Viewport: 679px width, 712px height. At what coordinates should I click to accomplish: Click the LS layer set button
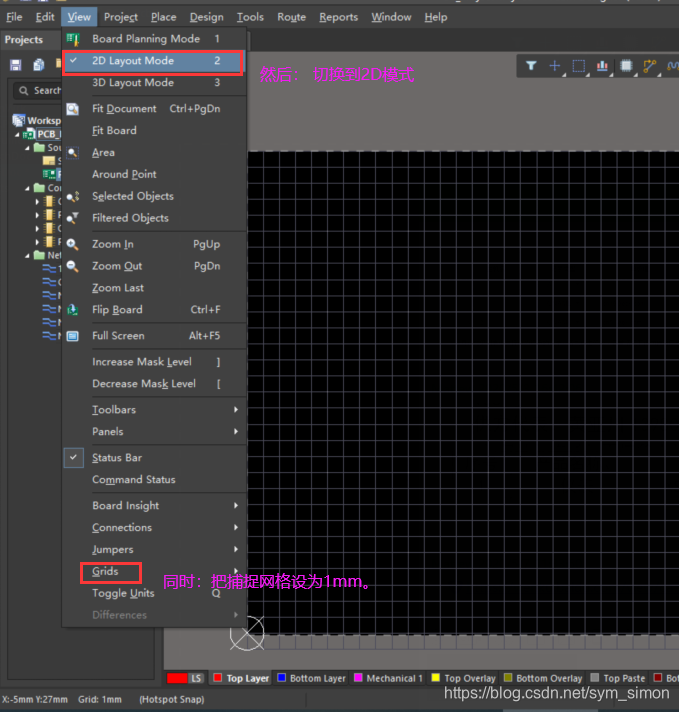pyautogui.click(x=197, y=678)
